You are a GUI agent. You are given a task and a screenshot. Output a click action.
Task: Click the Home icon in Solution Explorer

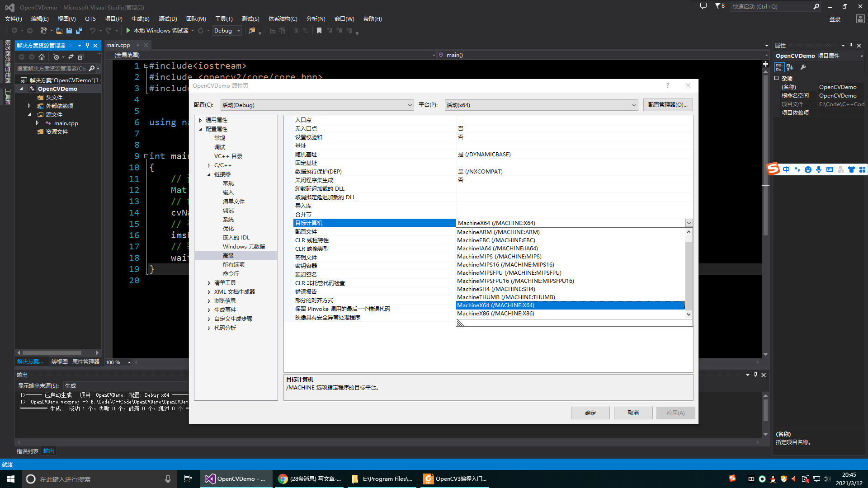pyautogui.click(x=41, y=57)
